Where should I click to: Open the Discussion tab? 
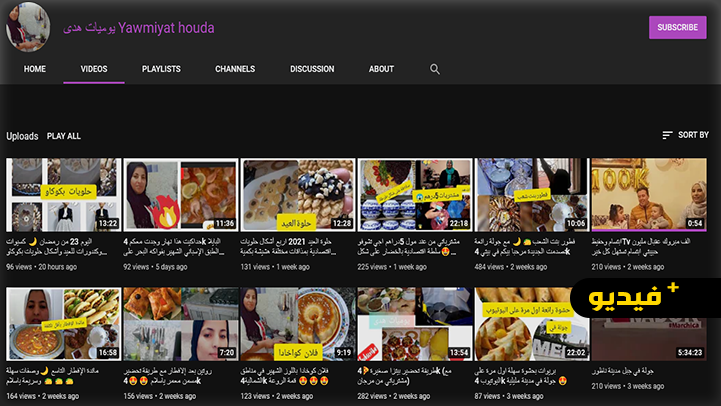(x=312, y=69)
